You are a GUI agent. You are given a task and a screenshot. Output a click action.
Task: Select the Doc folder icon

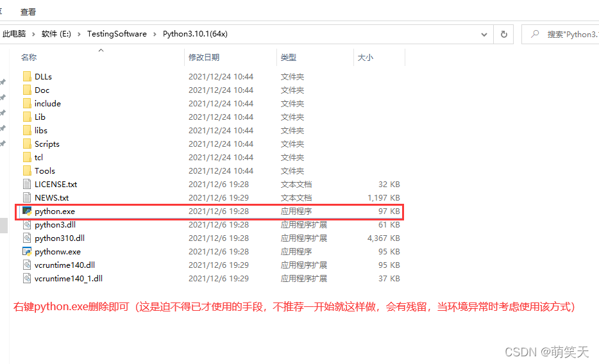[27, 90]
